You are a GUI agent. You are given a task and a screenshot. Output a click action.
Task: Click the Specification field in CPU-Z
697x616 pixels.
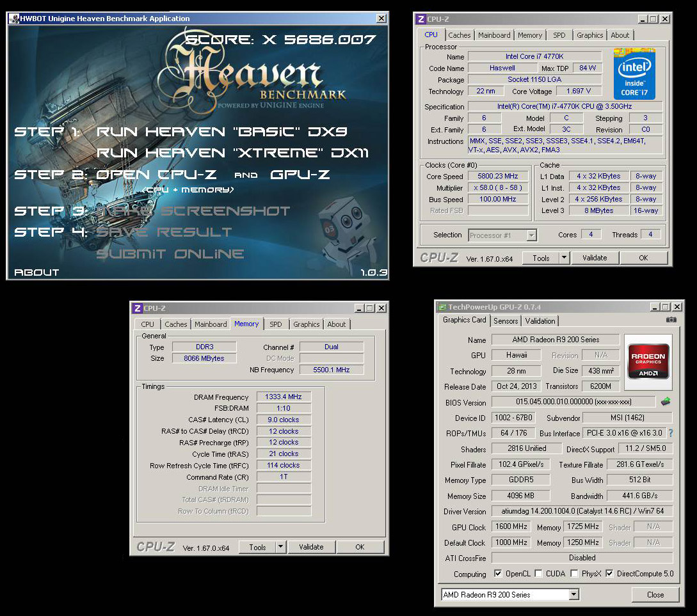[565, 106]
